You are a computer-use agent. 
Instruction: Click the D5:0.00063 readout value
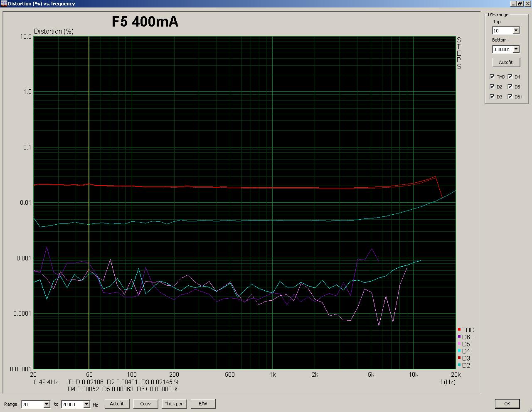[118, 389]
